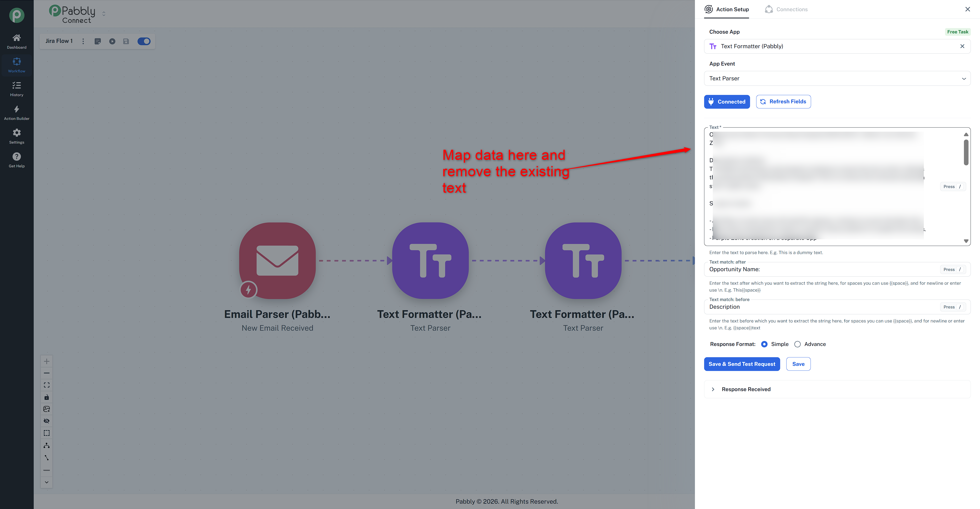This screenshot has width=980, height=509.
Task: Click the auto-layout hierarchy icon
Action: pyautogui.click(x=47, y=445)
